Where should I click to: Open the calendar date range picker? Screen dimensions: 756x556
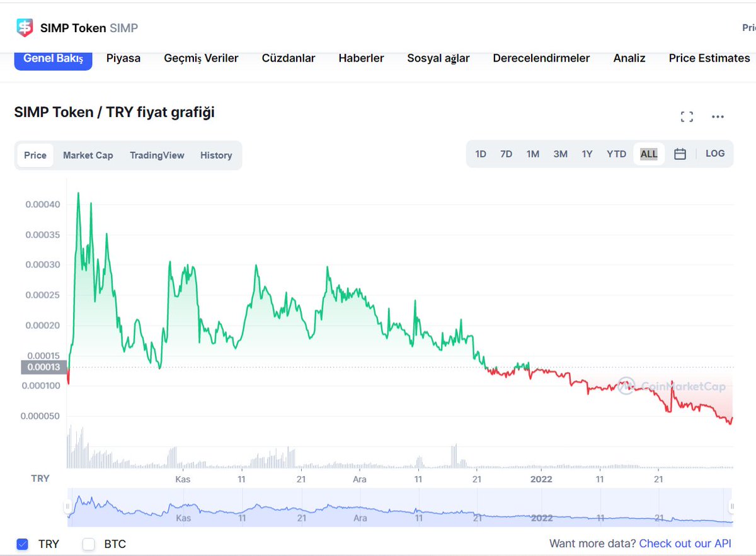coord(680,154)
